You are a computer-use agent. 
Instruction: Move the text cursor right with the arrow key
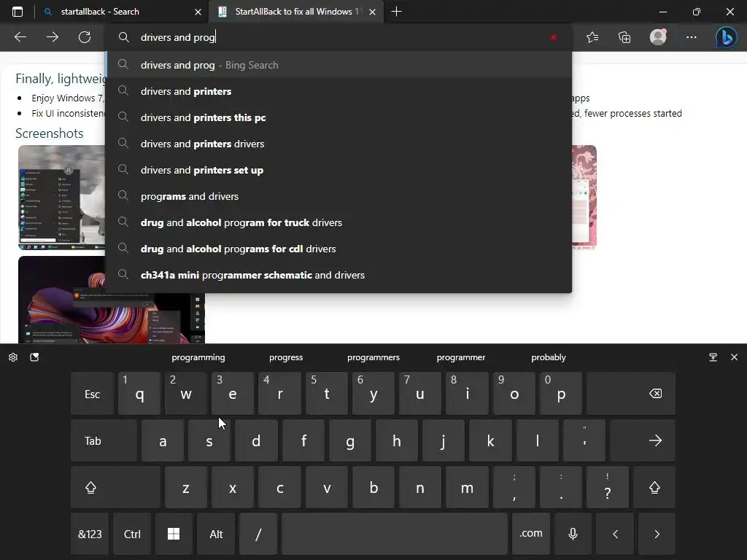click(657, 534)
